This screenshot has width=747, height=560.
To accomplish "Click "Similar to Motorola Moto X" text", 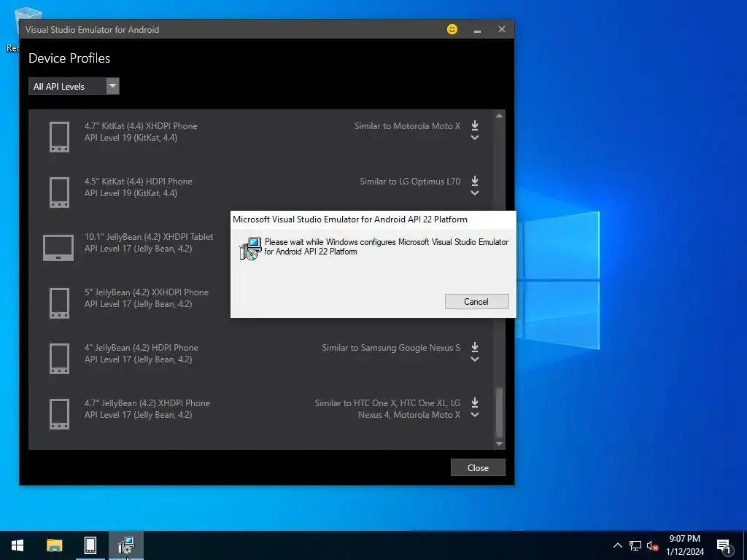I will pos(407,125).
